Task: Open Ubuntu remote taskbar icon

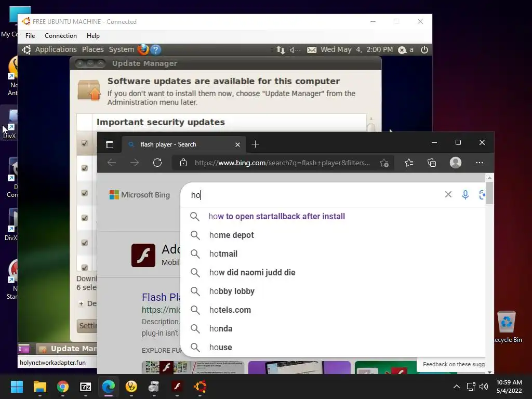Action: [x=200, y=387]
